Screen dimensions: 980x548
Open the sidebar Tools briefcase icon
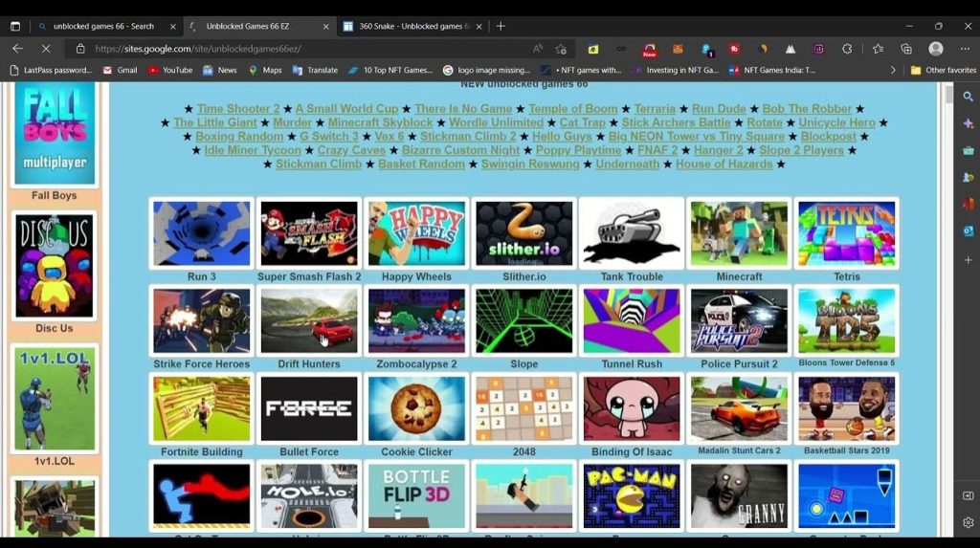(x=968, y=150)
